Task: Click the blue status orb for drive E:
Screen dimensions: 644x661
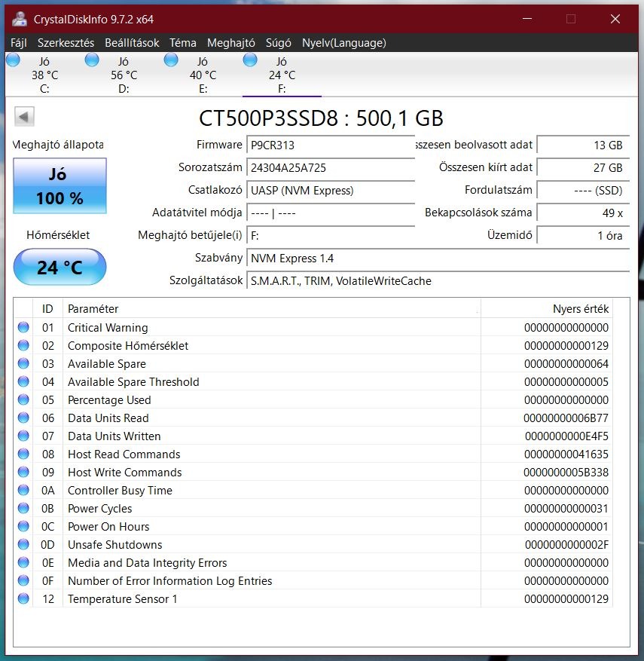Action: click(x=171, y=60)
